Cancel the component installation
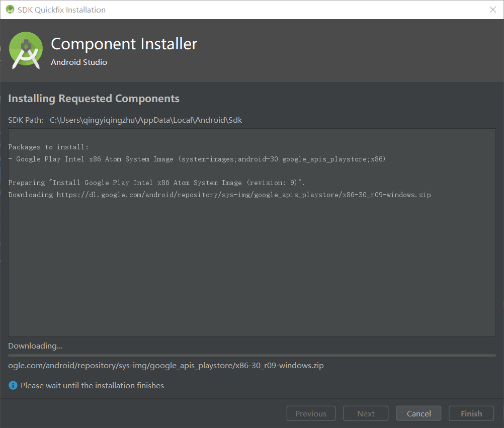 point(418,413)
